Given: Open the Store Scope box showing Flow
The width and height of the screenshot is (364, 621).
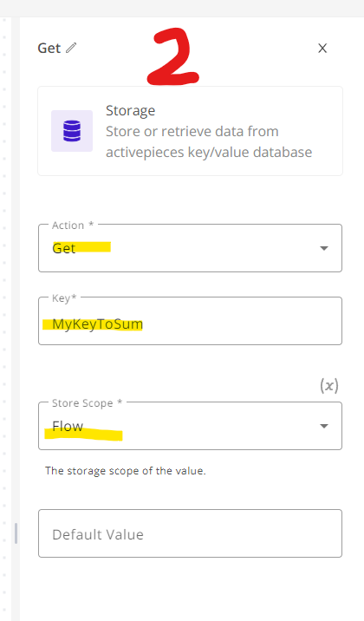Looking at the screenshot, I should coord(191,426).
